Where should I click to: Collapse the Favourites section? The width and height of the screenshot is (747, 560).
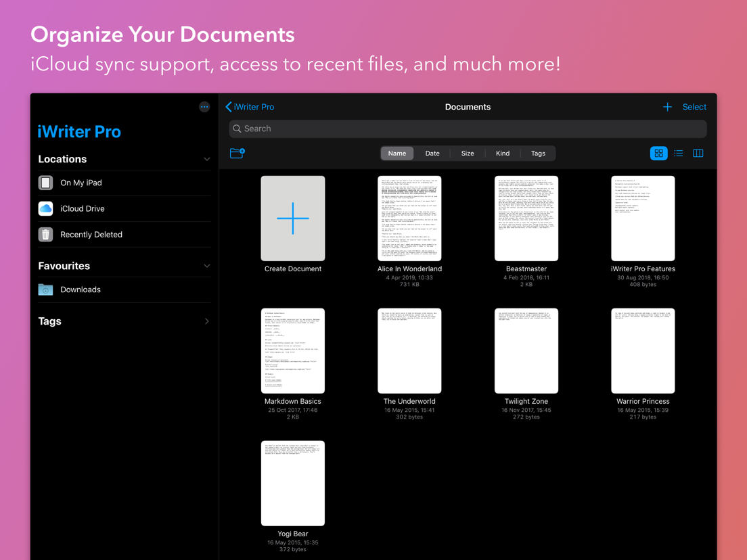pyautogui.click(x=207, y=266)
